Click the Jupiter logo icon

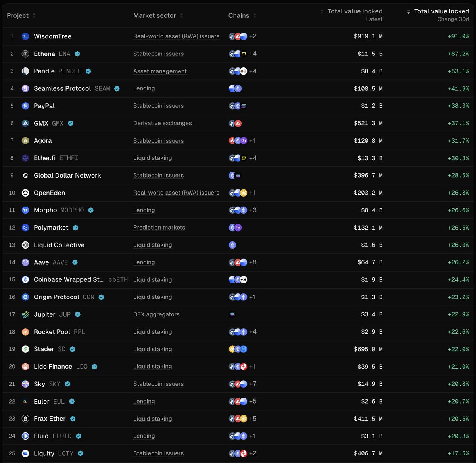(25, 314)
